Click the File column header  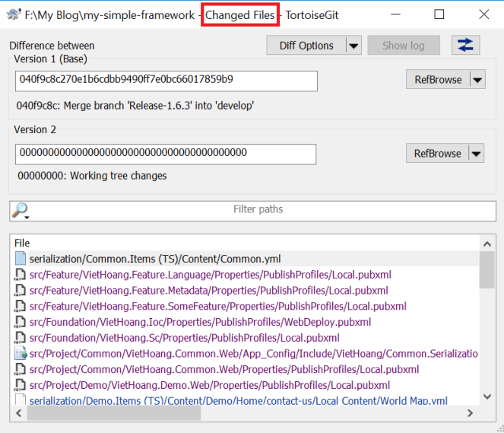tap(23, 243)
